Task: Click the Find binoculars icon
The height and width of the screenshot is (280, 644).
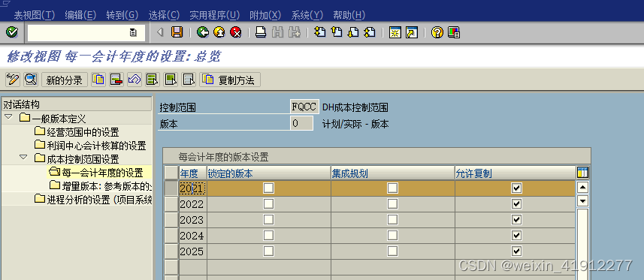Action: coord(277,32)
